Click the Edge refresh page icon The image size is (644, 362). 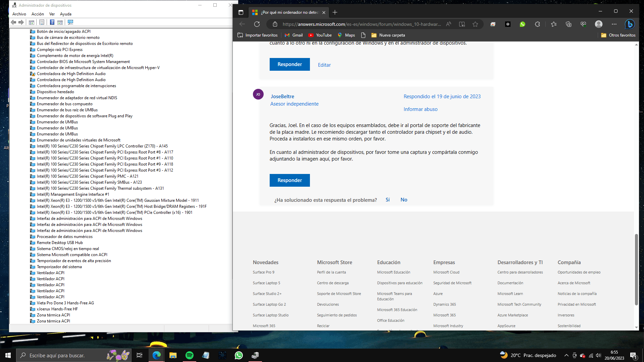click(257, 24)
